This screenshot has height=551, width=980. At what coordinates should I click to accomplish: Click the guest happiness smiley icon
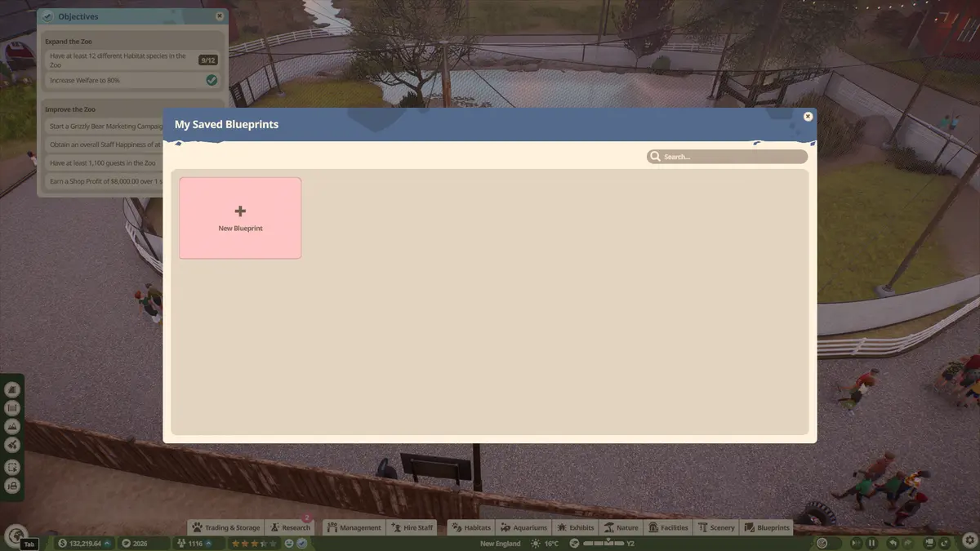(x=290, y=544)
